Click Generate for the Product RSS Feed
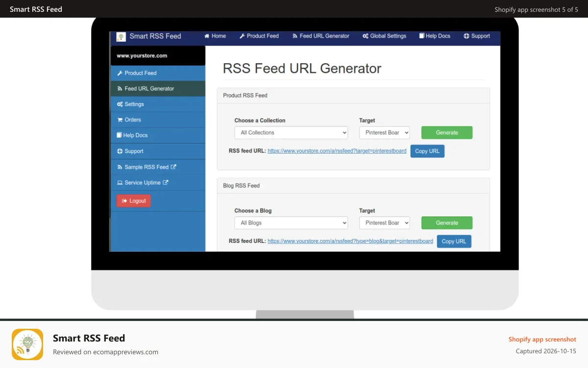The image size is (588, 368). point(447,132)
